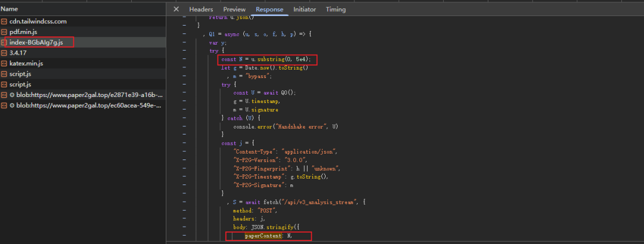Click the const U await Q0 line
This screenshot has width=644, height=244.
coord(265,93)
